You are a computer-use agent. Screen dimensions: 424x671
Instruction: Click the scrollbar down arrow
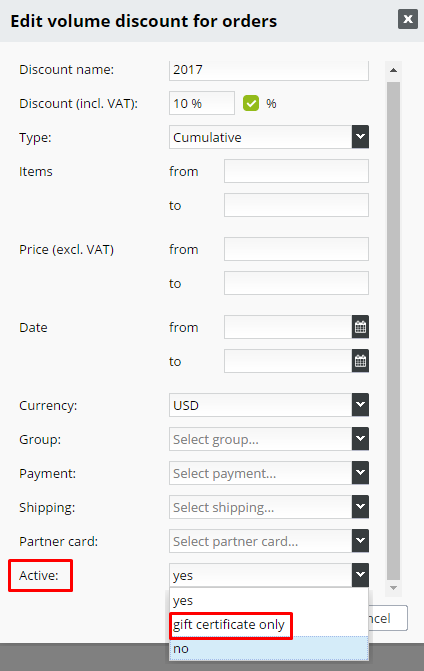click(x=394, y=588)
